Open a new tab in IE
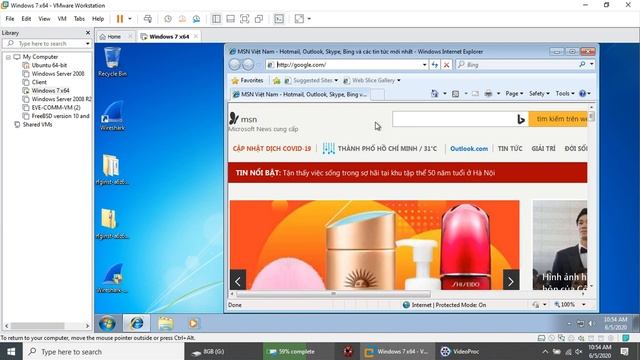The height and width of the screenshot is (360, 640). coord(377,94)
